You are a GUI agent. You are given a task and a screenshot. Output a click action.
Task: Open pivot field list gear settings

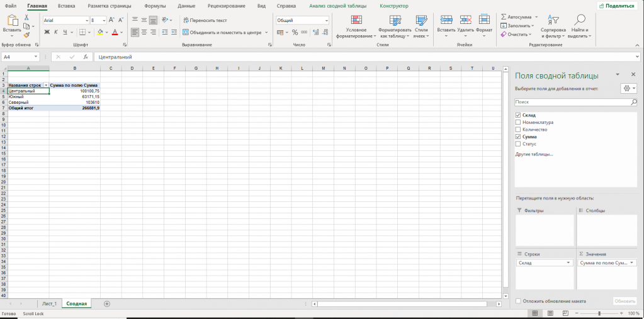click(629, 89)
